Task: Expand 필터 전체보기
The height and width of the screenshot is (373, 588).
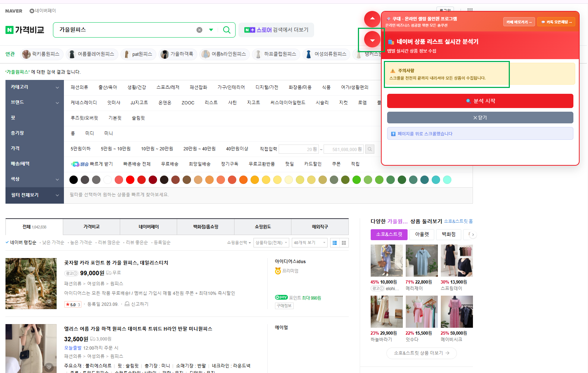Action: 35,195
